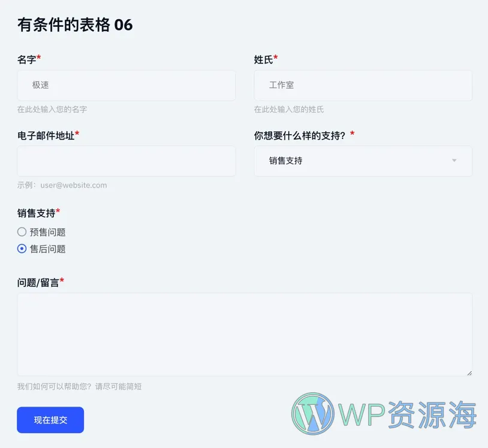
Task: Click the 你想要什么样的支持? label
Action: [300, 135]
